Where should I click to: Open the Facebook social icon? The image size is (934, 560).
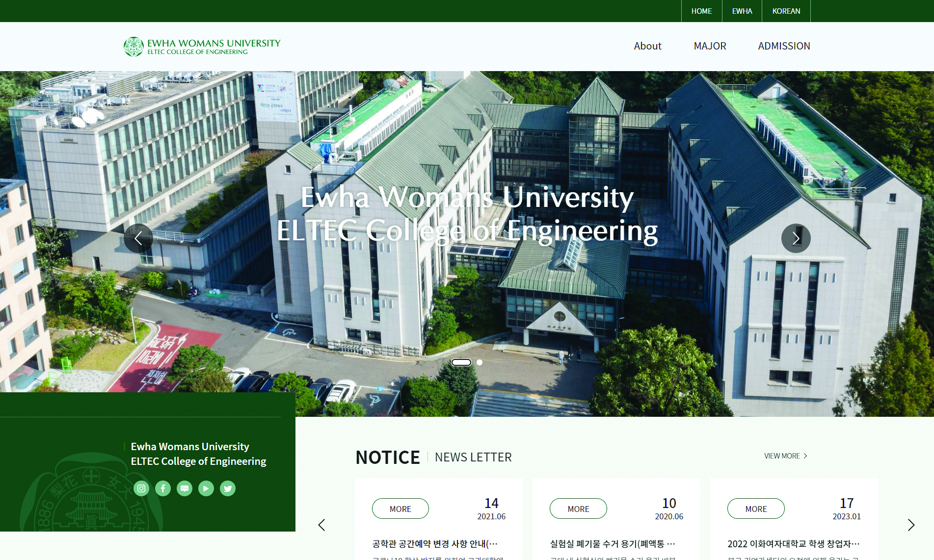163,488
